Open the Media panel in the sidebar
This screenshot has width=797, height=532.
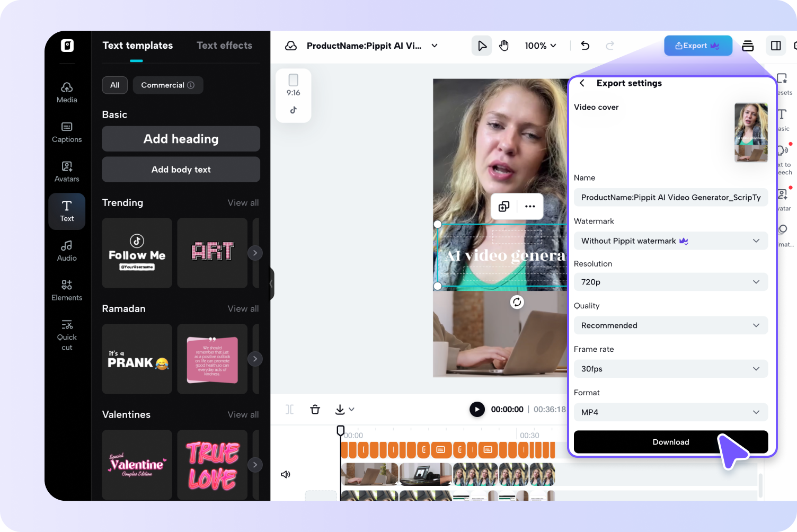(67, 92)
